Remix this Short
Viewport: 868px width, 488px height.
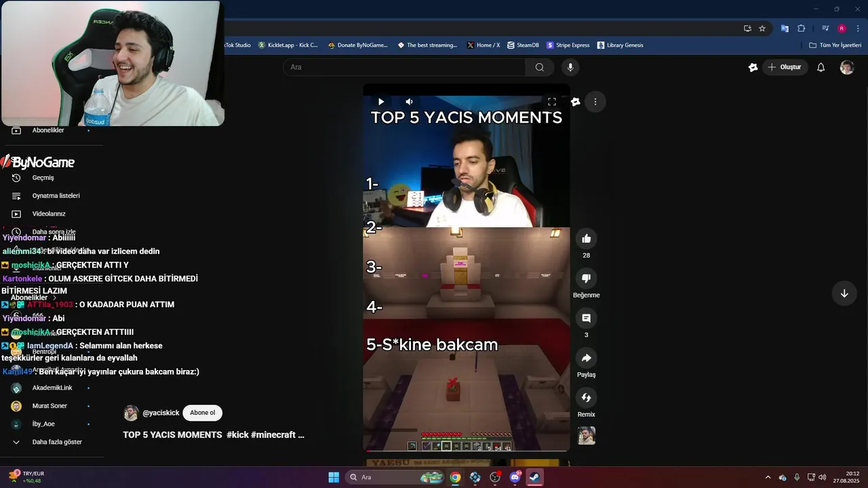point(587,397)
